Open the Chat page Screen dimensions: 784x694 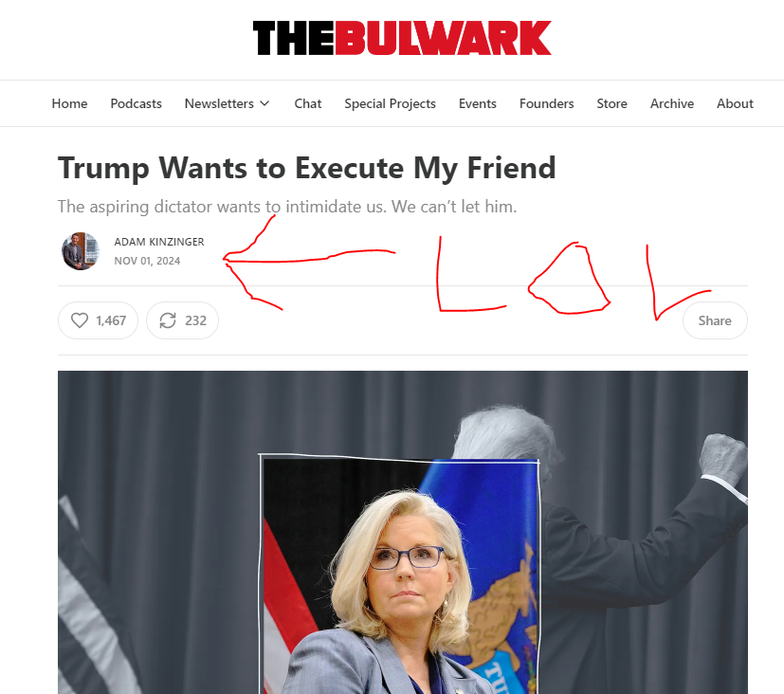tap(307, 103)
